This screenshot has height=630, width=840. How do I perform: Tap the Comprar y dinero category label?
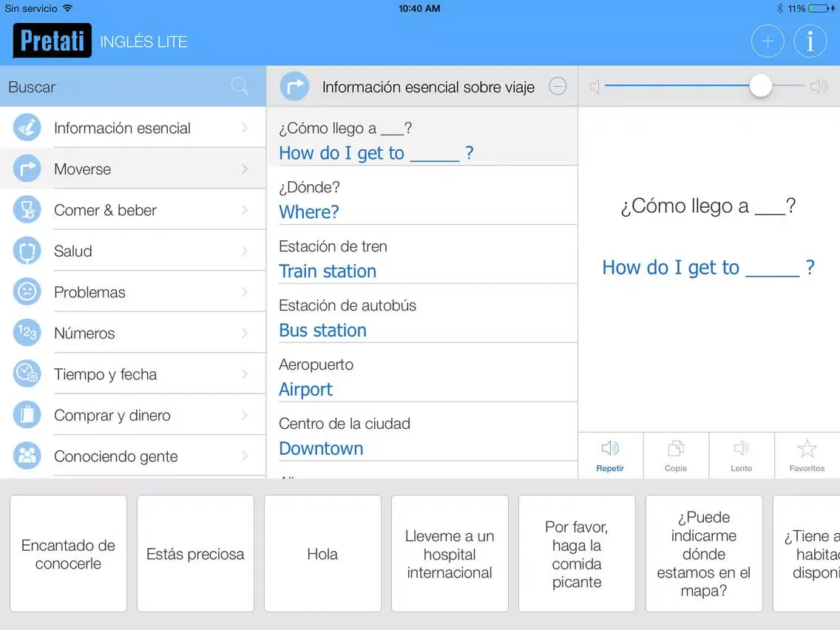pos(112,415)
